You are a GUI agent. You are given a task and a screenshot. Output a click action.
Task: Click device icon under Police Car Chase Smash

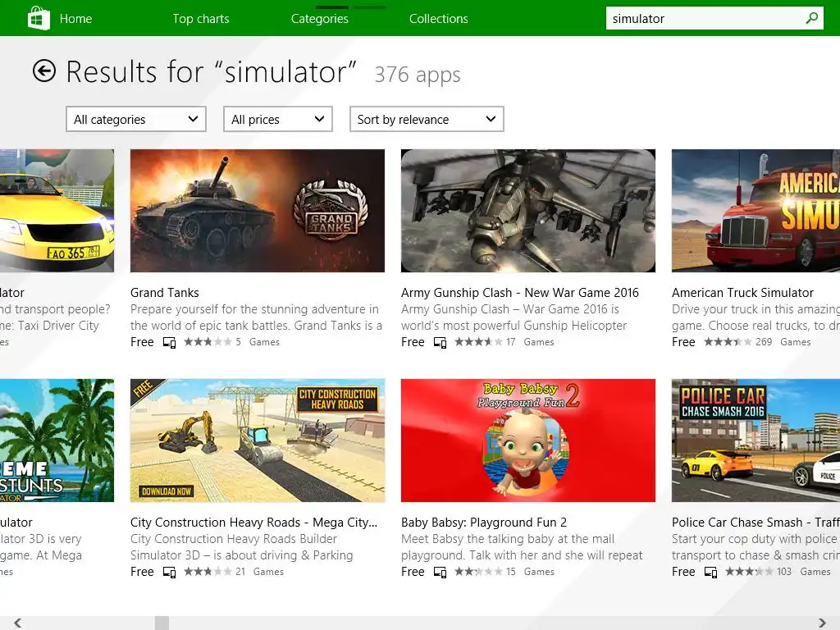[x=710, y=572]
